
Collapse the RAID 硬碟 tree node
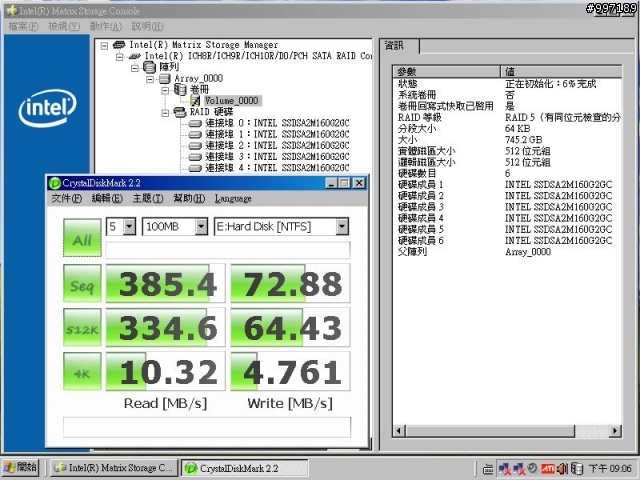165,113
